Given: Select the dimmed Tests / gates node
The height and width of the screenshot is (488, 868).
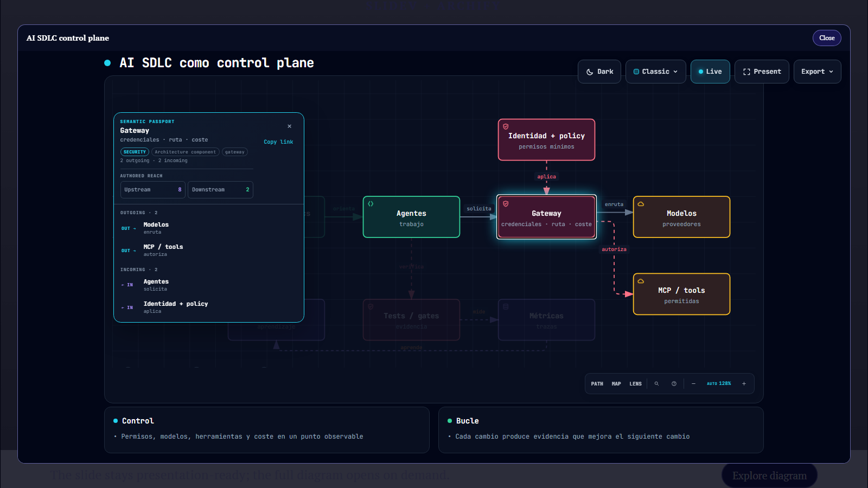Looking at the screenshot, I should pos(411,320).
